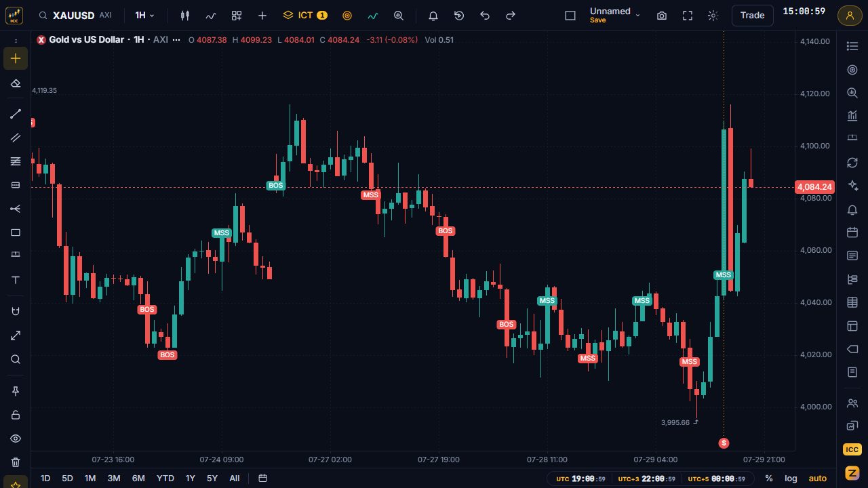Take a chart snapshot with the camera
868x488 pixels.
point(662,16)
